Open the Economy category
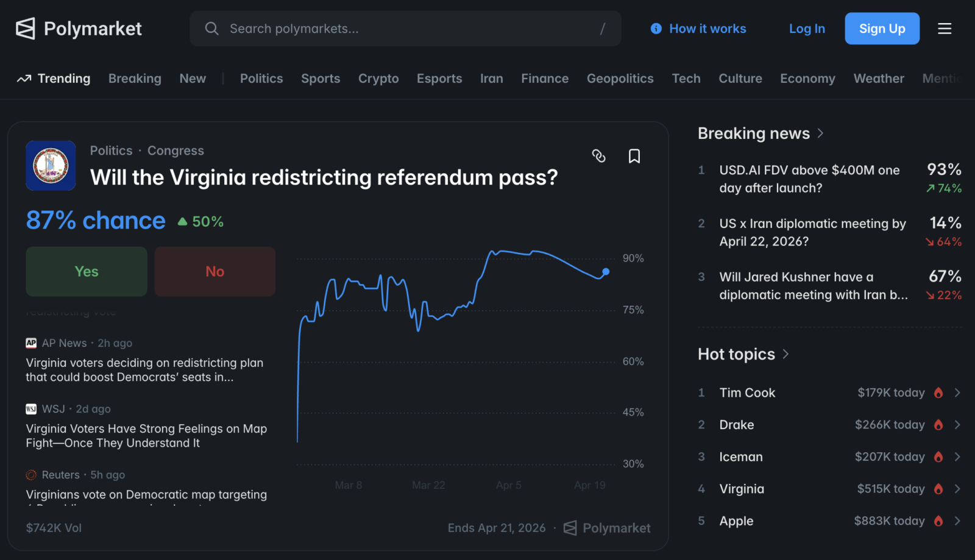Image resolution: width=975 pixels, height=560 pixels. [807, 79]
